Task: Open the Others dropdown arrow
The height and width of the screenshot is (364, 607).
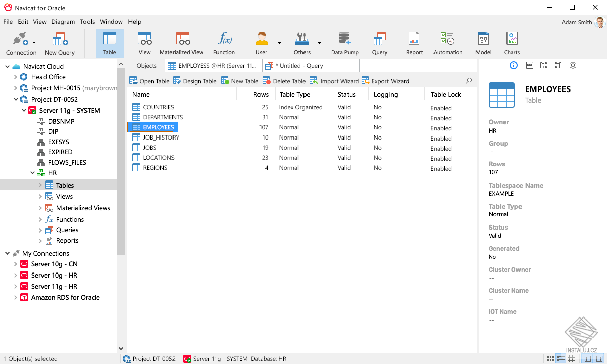Action: pos(319,43)
